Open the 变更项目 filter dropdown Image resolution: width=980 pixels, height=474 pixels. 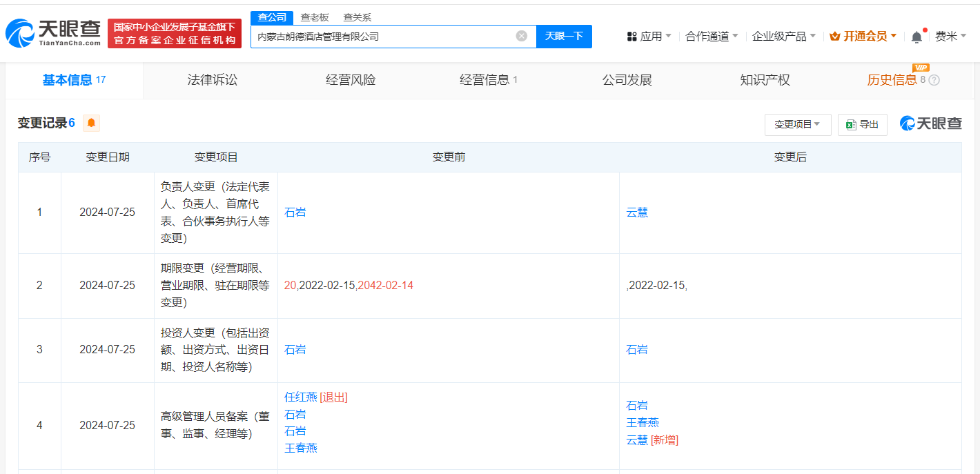(x=798, y=124)
